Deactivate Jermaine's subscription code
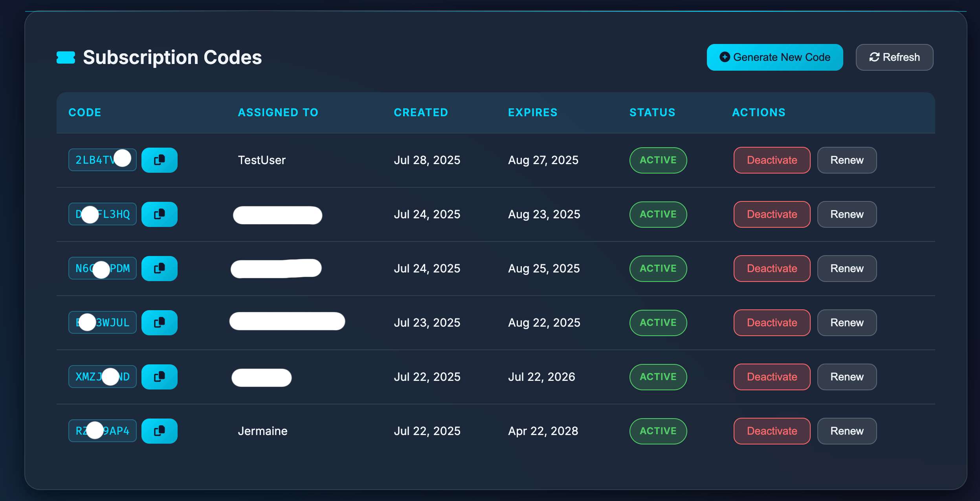 [771, 431]
